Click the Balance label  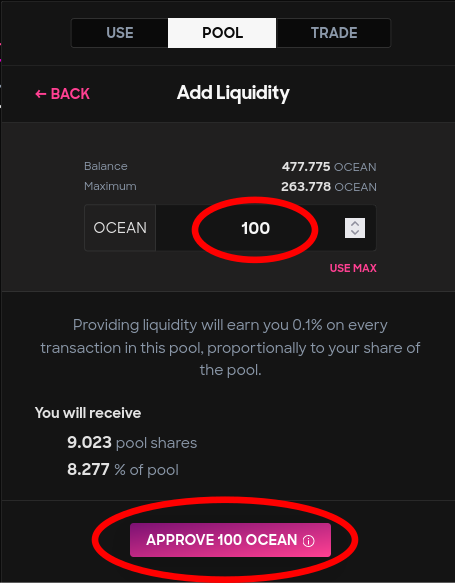pyautogui.click(x=106, y=166)
